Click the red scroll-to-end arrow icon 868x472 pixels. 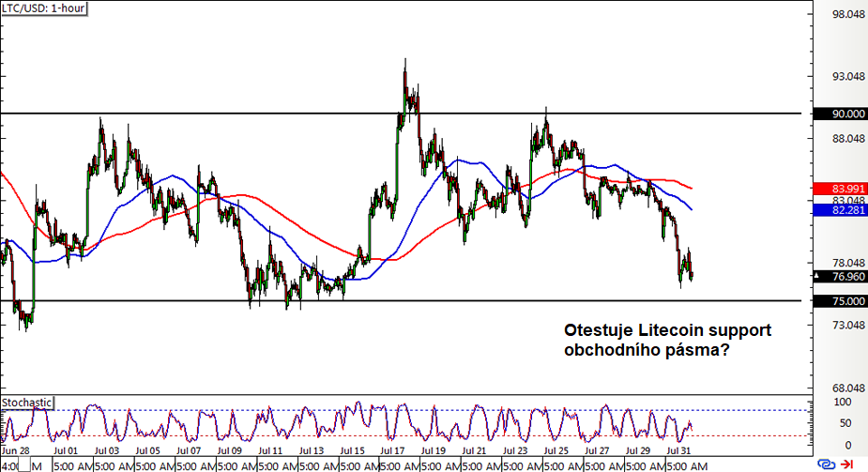847,464
